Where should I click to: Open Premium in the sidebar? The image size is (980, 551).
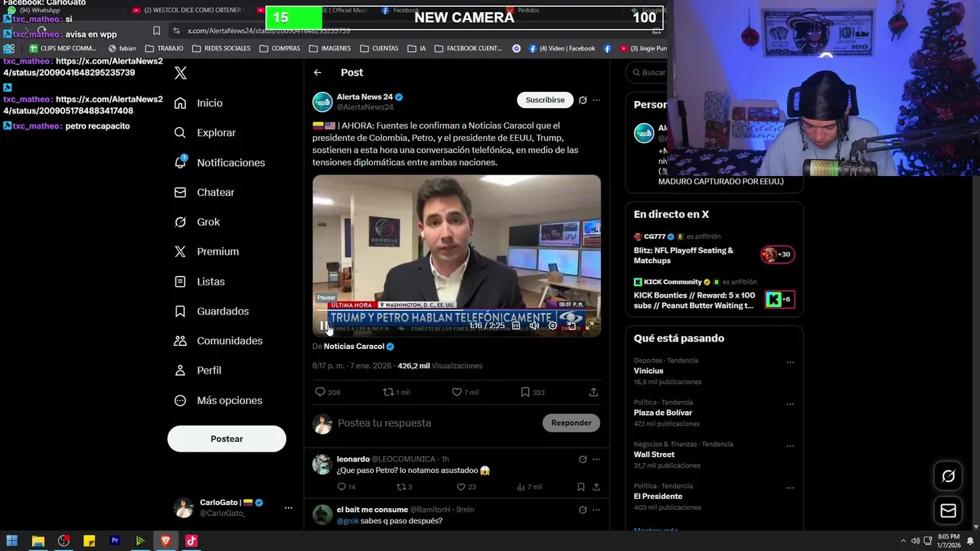[x=206, y=251]
